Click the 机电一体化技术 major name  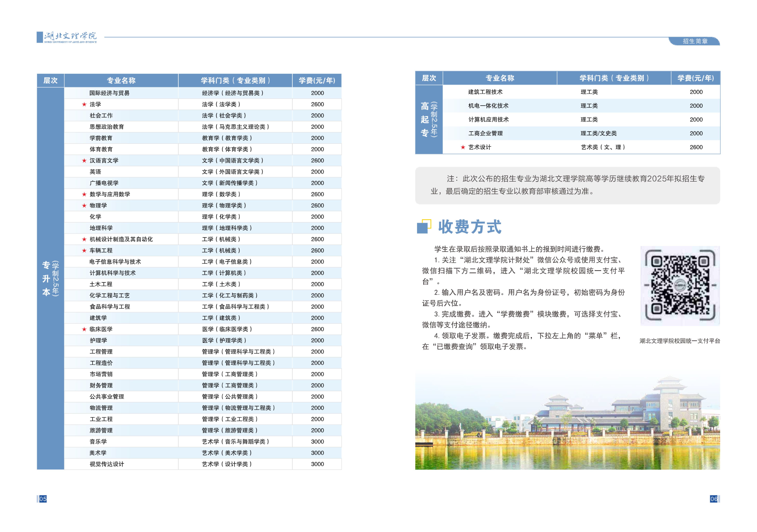pos(488,106)
